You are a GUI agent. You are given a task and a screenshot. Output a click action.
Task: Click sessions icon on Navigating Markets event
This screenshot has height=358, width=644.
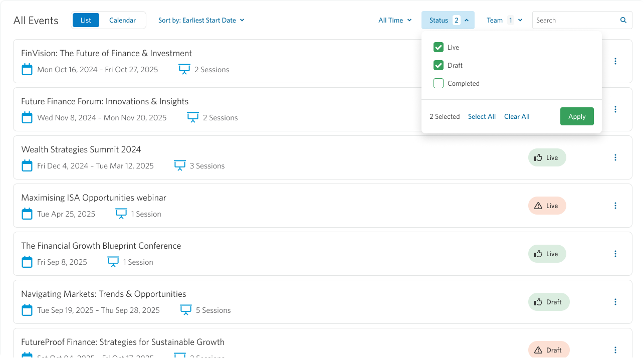coord(185,310)
